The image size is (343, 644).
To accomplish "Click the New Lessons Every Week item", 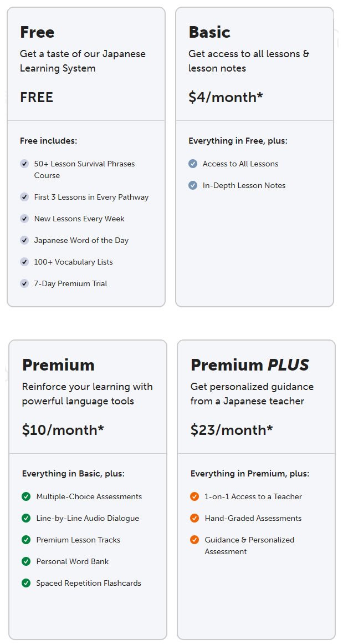I will (x=79, y=219).
